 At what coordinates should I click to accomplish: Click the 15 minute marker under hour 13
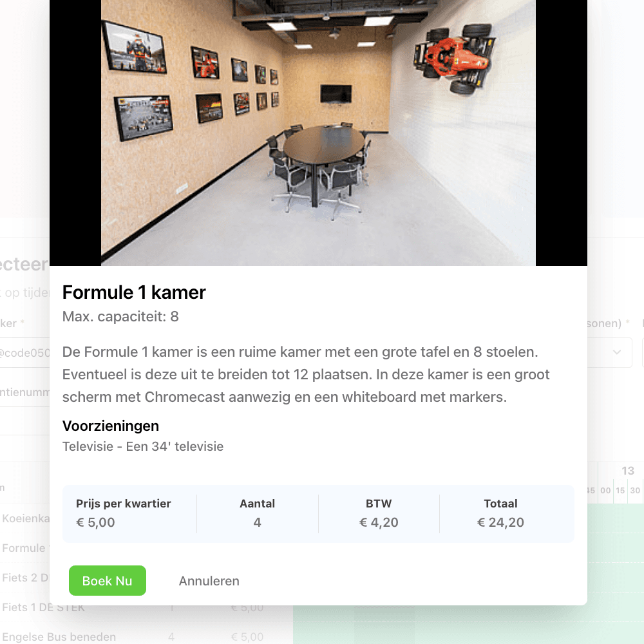point(620,490)
